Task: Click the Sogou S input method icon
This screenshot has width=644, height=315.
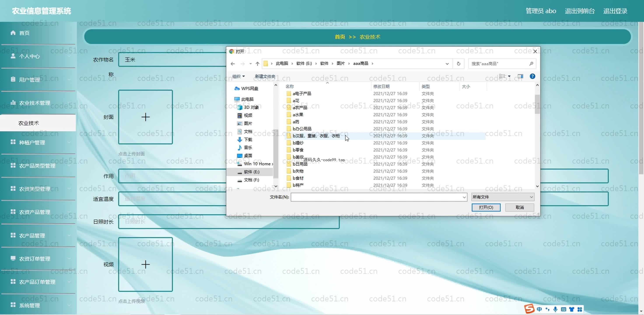Action: click(529, 309)
